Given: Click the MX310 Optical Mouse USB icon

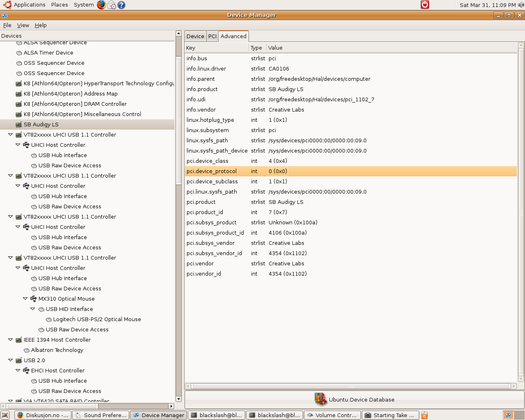Looking at the screenshot, I should [34, 299].
